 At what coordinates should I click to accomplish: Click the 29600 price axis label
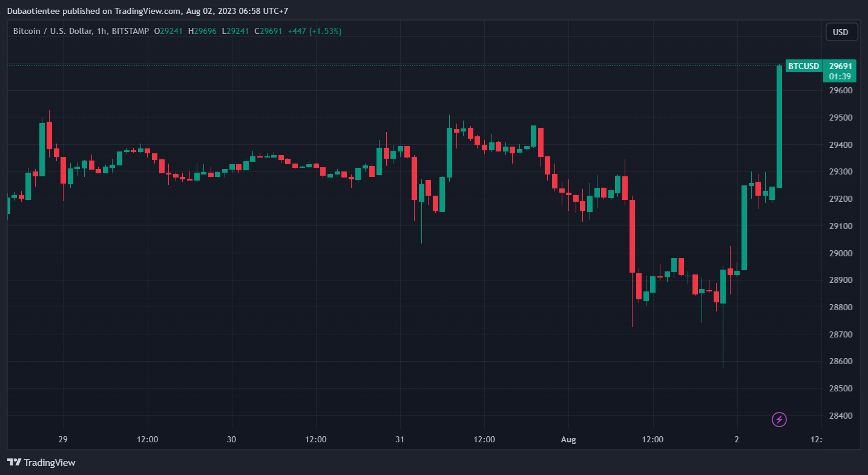[840, 91]
